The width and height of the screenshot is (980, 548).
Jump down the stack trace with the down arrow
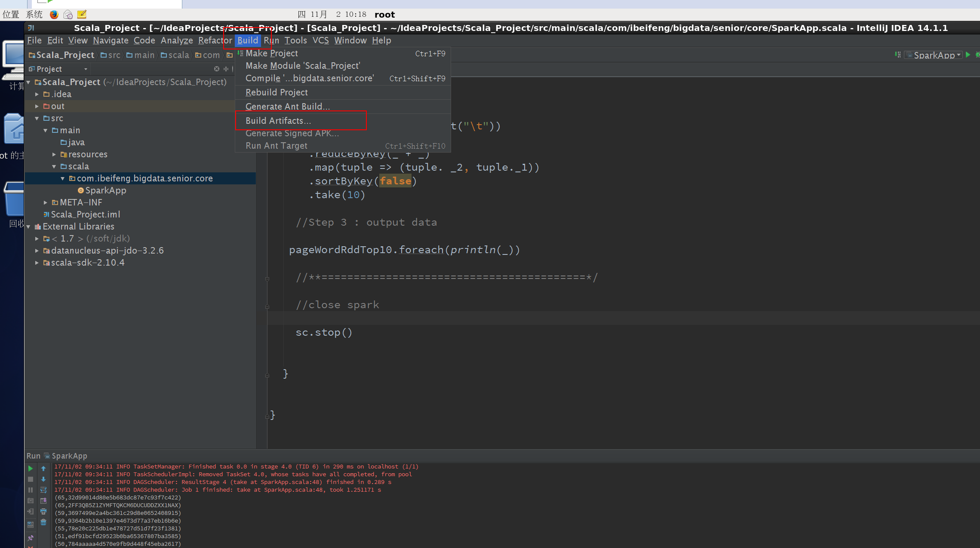[x=43, y=479]
